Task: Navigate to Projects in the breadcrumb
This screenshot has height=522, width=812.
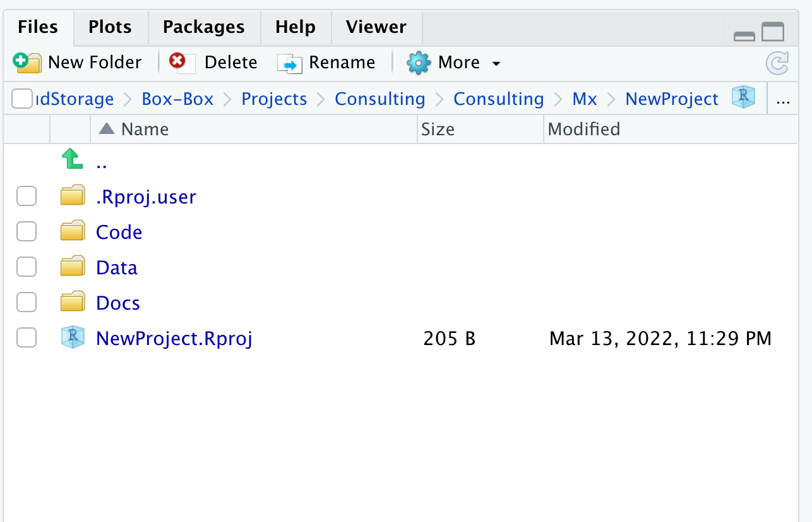Action: (x=274, y=99)
